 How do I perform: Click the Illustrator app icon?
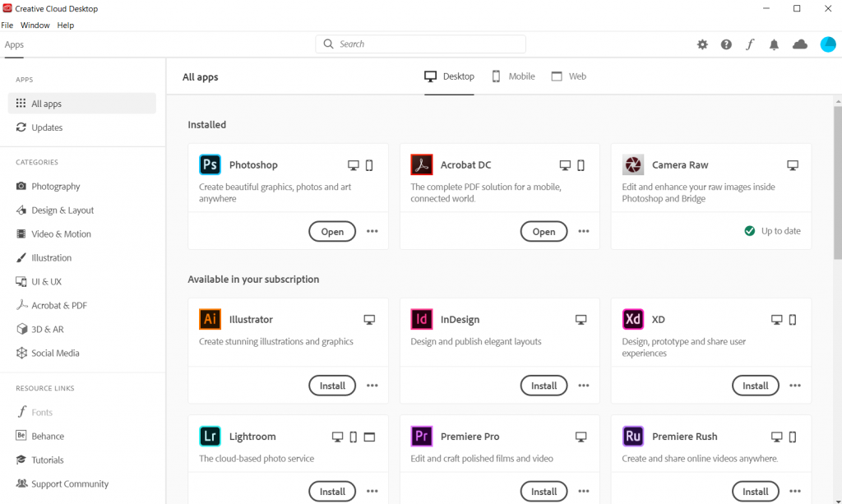coord(210,319)
